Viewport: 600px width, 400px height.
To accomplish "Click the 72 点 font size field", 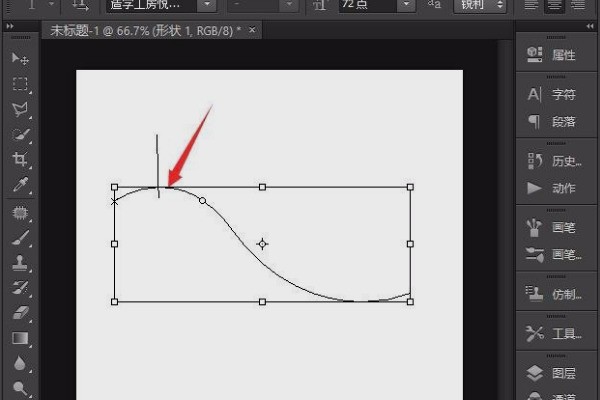I will point(368,5).
